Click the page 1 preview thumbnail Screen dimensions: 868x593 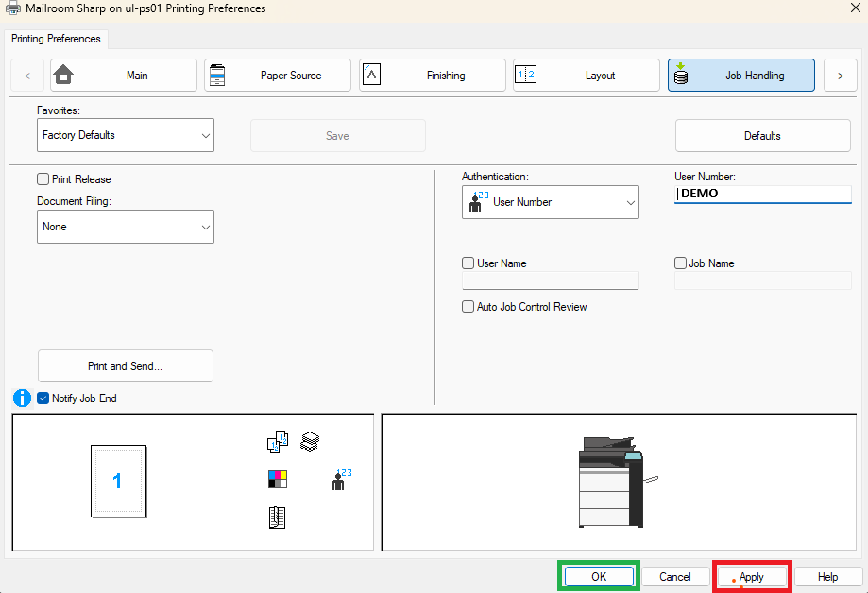click(x=118, y=482)
